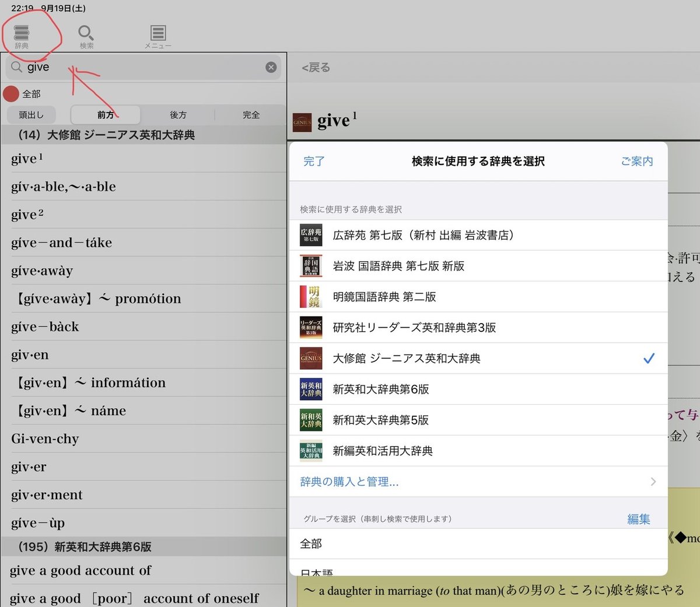This screenshot has width=700, height=607.
Task: Open the 【gíve·awày】〜 promótion result
Action: click(x=143, y=299)
